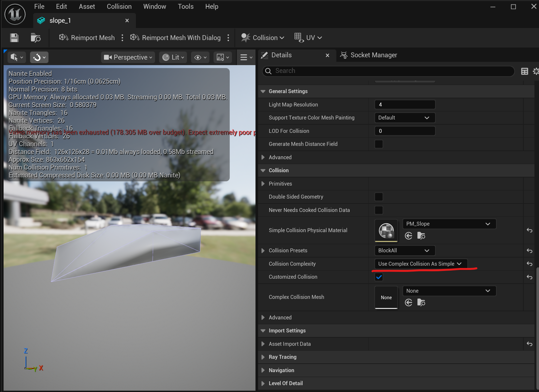Click the Details search field
Viewport: 539px width, 392px height.
[388, 71]
